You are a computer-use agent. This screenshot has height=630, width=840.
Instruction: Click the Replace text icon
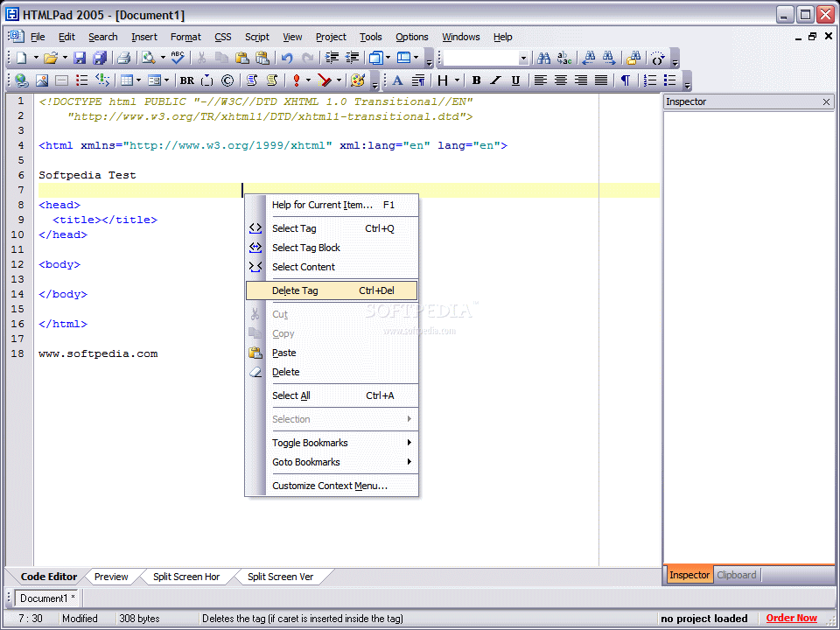[x=564, y=58]
